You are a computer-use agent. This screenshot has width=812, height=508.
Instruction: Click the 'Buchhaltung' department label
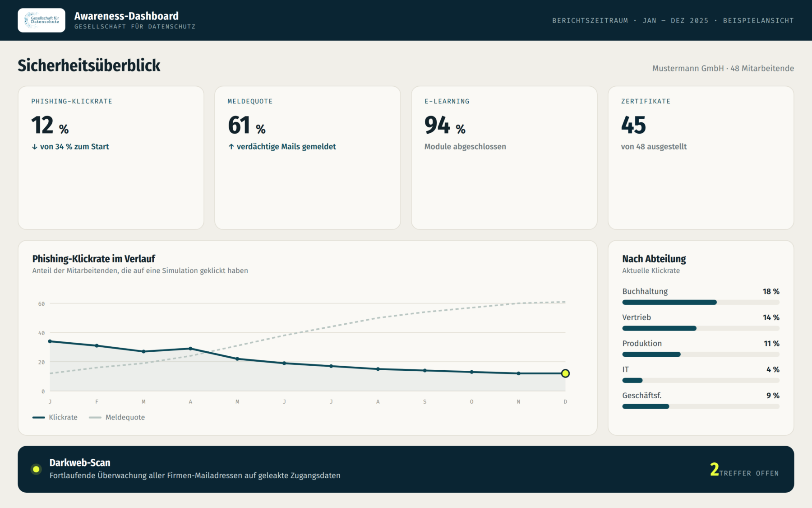tap(645, 291)
